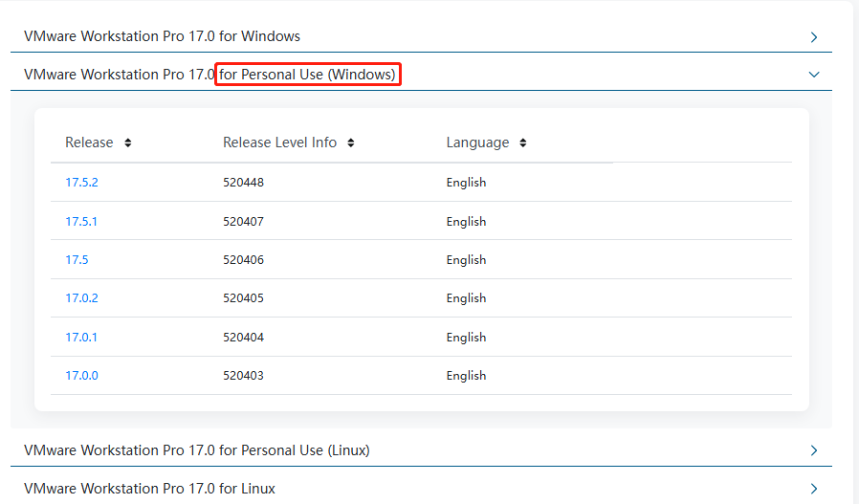Click English in the 17.5.2 row
This screenshot has width=859, height=504.
tap(466, 183)
